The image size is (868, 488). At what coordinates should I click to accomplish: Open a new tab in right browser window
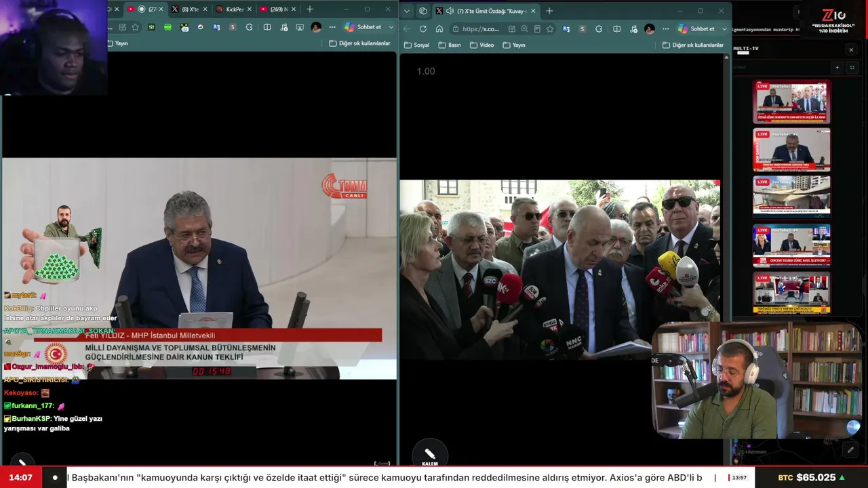pyautogui.click(x=549, y=11)
